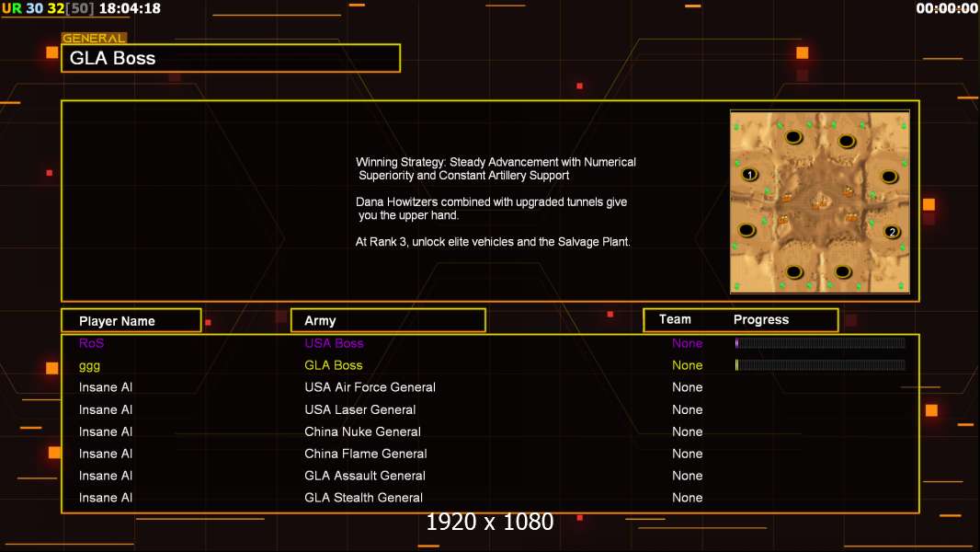Pick the GLA Stealth General row
The height and width of the screenshot is (552, 980).
363,498
